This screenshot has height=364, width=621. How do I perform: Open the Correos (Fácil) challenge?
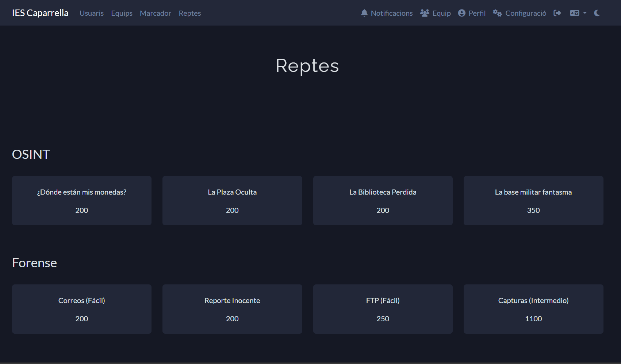click(82, 309)
